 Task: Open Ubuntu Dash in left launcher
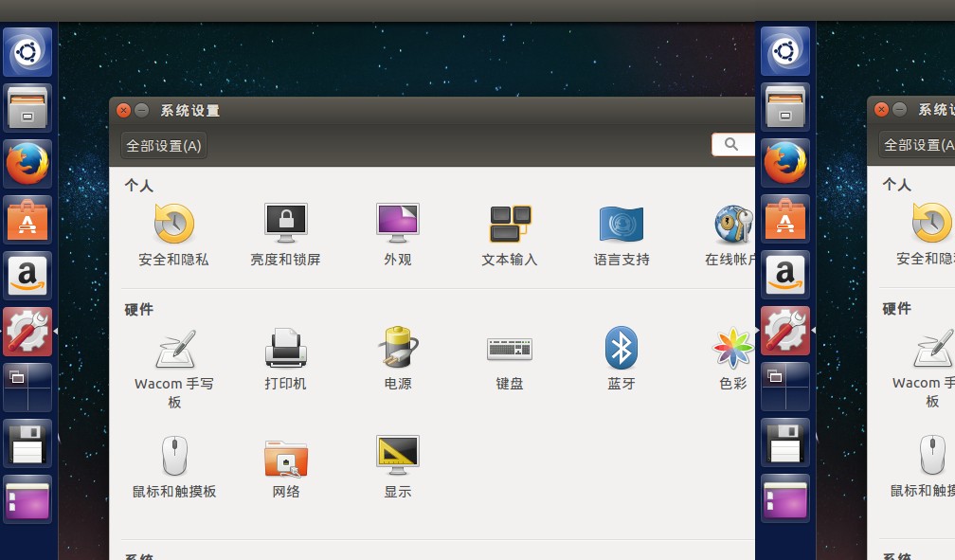point(27,51)
